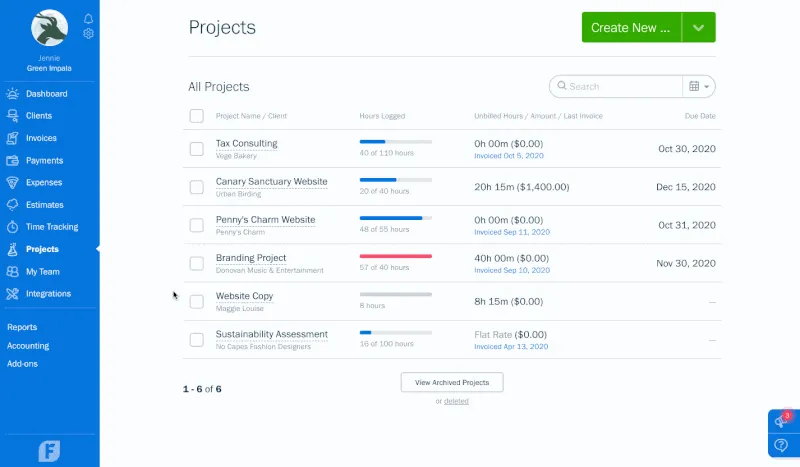Select the Branding Project checkbox

click(197, 264)
